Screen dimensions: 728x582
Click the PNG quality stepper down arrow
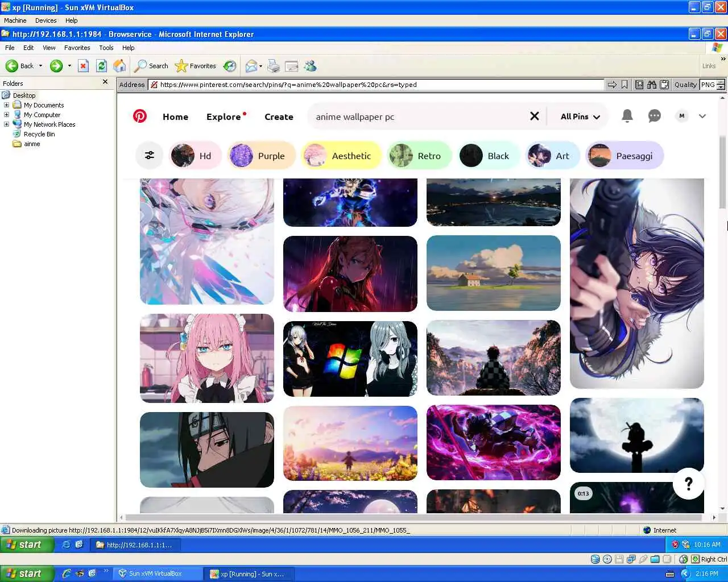coord(721,88)
